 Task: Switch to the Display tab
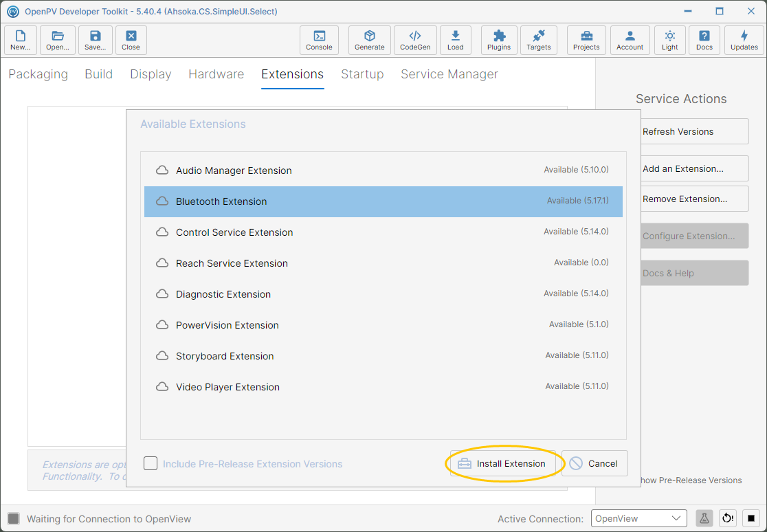[x=151, y=74]
